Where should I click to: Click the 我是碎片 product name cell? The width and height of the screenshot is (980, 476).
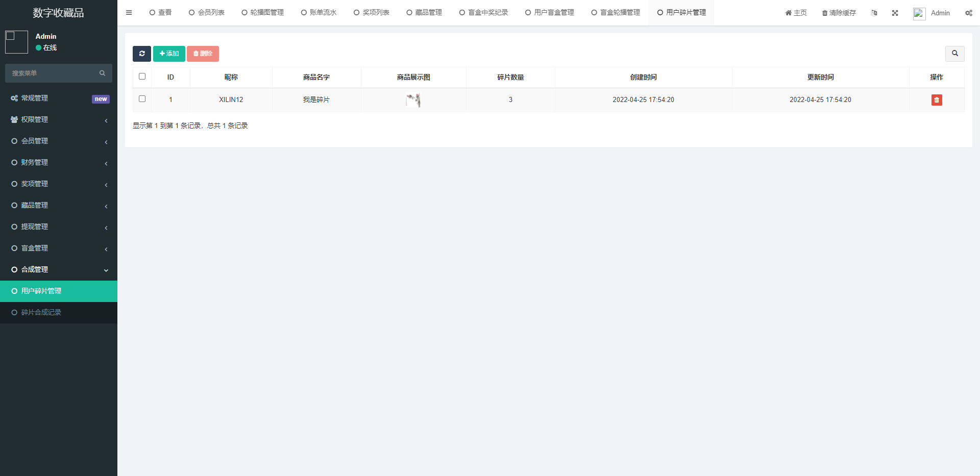[x=316, y=99]
